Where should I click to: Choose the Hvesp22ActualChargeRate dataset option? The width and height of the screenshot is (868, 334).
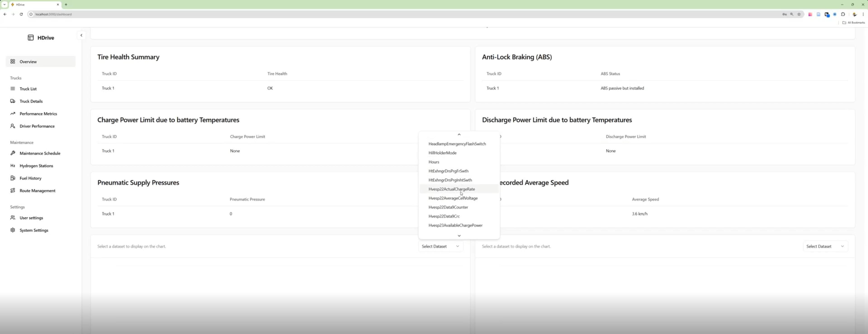click(x=452, y=189)
